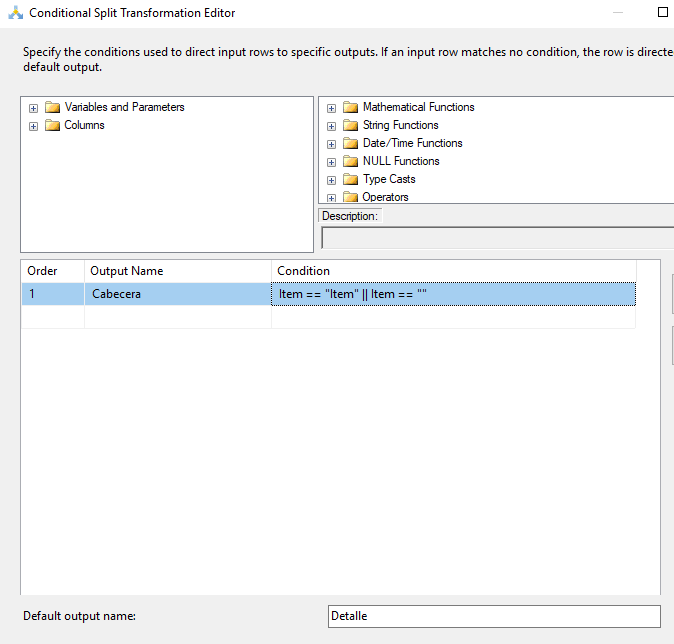The image size is (674, 644).
Task: Click the Order column header
Action: pos(53,271)
